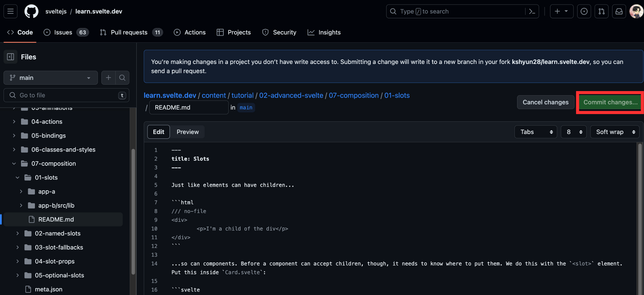
Task: Click the add-file plus icon in Files panel
Action: pyautogui.click(x=108, y=78)
